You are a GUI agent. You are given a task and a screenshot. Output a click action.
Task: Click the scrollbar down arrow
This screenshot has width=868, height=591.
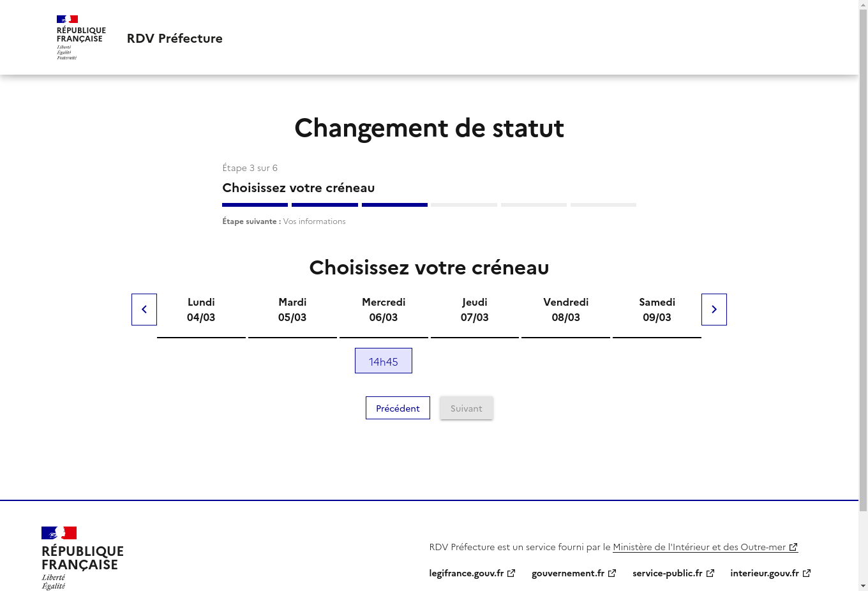863,586
